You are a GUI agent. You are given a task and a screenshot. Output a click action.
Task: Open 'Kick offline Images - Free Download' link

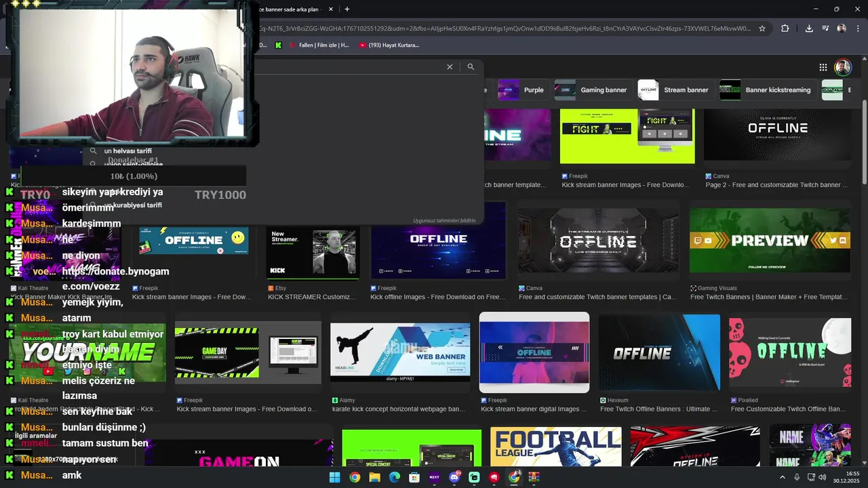pos(437,297)
